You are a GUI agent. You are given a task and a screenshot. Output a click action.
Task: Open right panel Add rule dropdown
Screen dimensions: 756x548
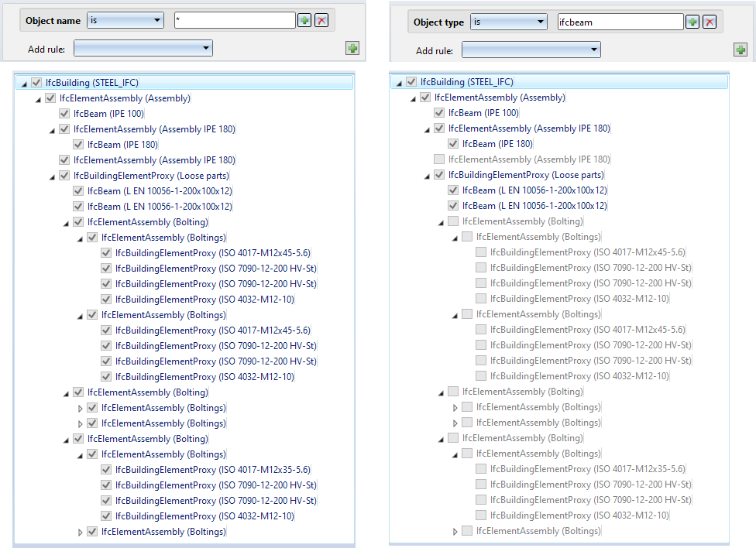[x=531, y=50]
